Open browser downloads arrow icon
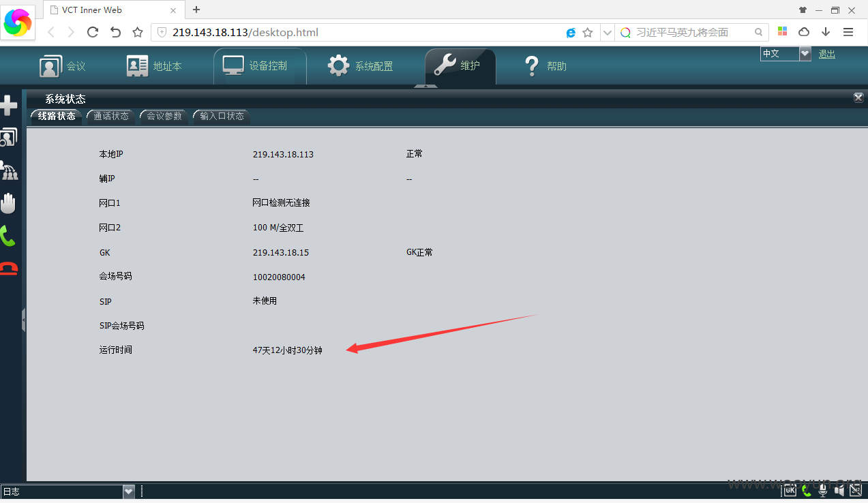The width and height of the screenshot is (868, 503). (826, 32)
